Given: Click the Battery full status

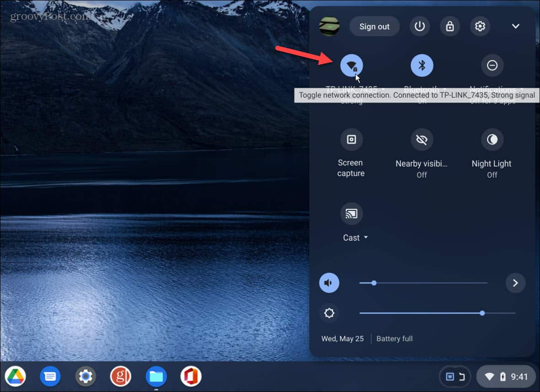Looking at the screenshot, I should coord(394,338).
